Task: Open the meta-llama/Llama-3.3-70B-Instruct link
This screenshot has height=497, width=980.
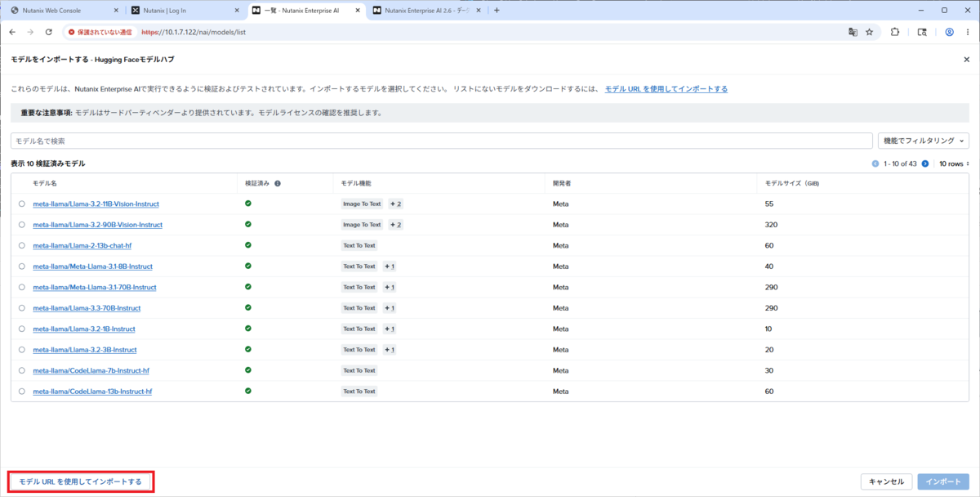Action: pos(87,308)
